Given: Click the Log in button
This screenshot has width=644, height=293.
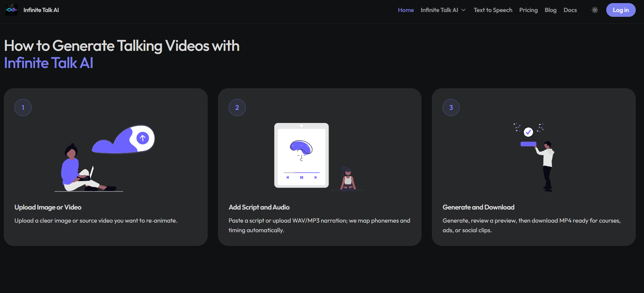Looking at the screenshot, I should click(621, 10).
